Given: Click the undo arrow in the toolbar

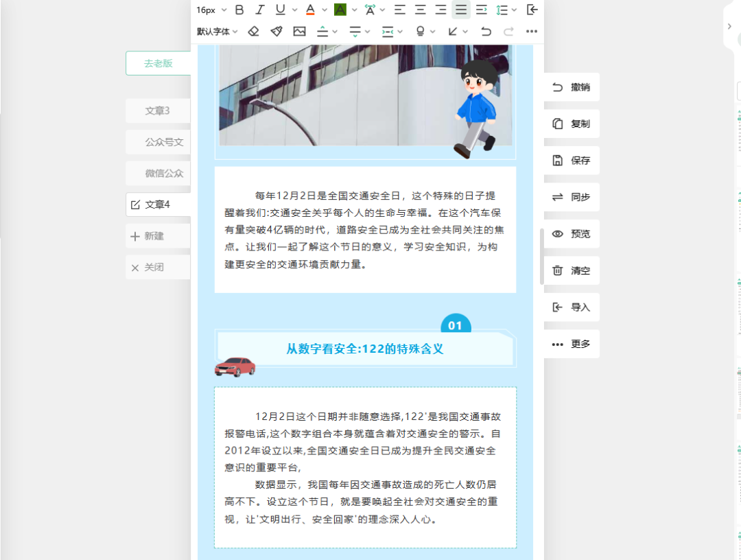Looking at the screenshot, I should tap(486, 32).
